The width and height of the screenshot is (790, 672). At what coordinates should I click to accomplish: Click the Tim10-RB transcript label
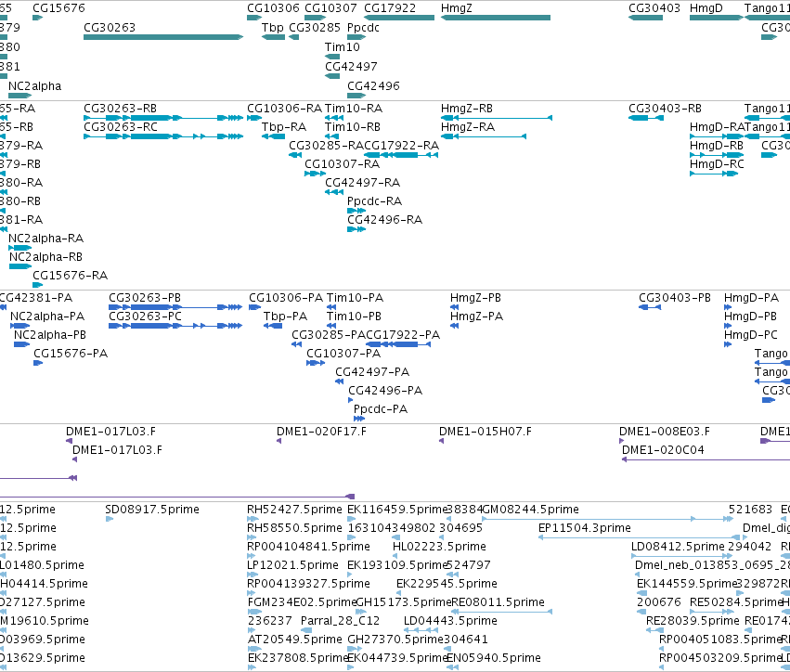pos(353,127)
